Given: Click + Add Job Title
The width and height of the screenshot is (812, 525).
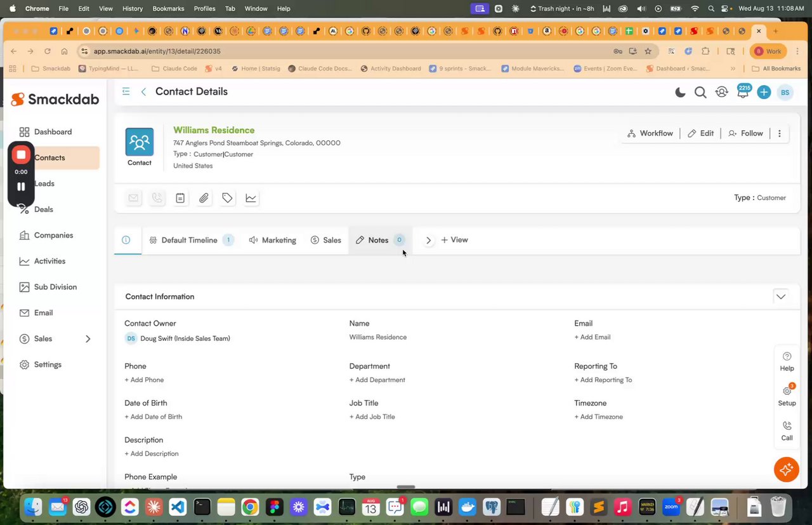Looking at the screenshot, I should (x=372, y=416).
